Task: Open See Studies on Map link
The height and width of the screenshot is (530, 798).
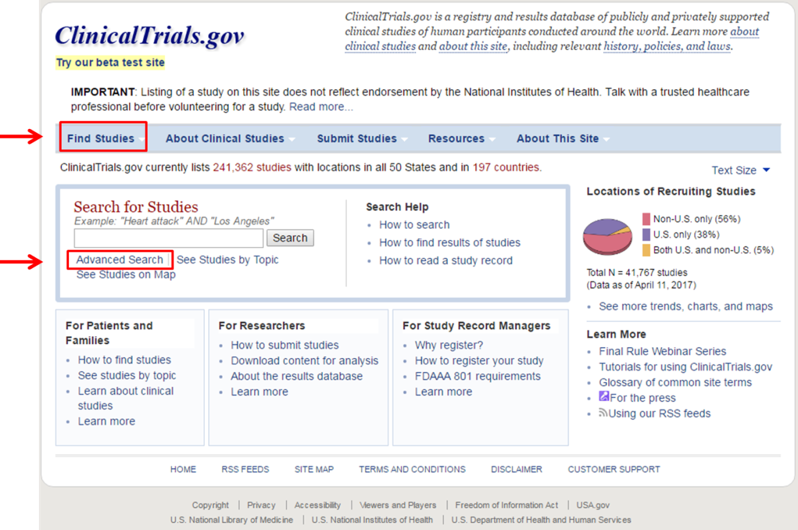Action: (126, 274)
